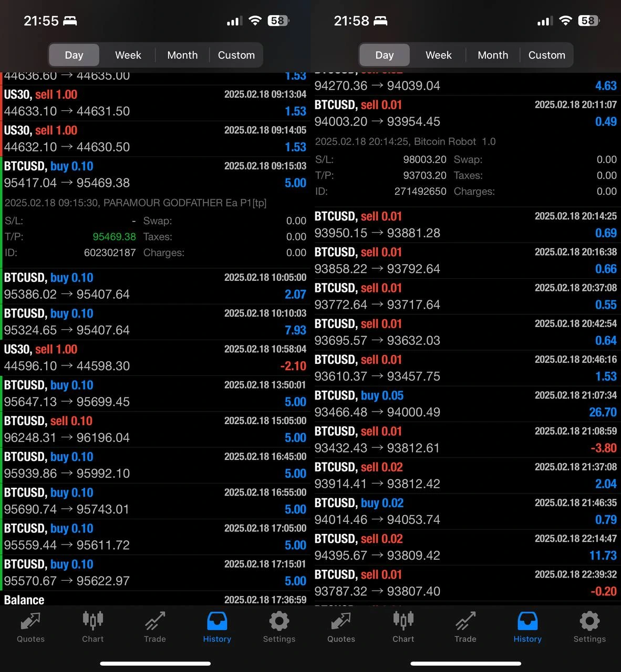The width and height of the screenshot is (621, 672).
Task: Select Week period in left phone
Action: (128, 55)
